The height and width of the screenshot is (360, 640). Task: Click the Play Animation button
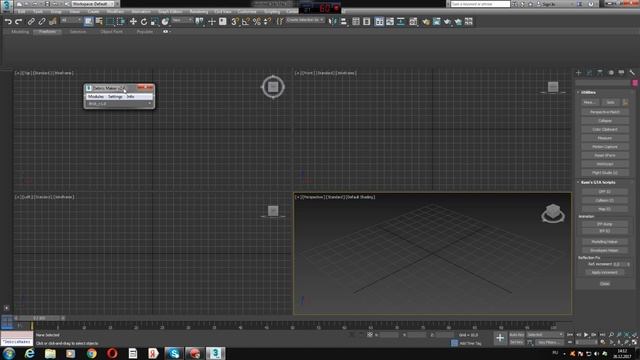tap(586, 335)
